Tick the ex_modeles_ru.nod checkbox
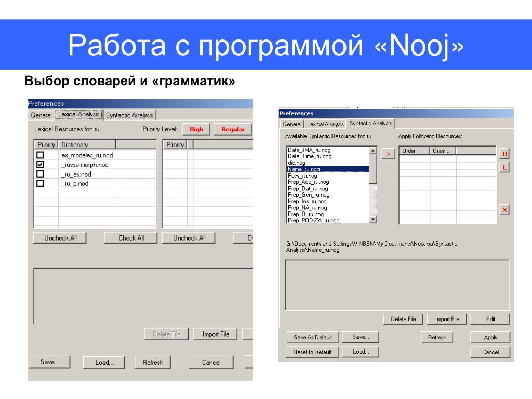The width and height of the screenshot is (532, 399). tap(40, 155)
